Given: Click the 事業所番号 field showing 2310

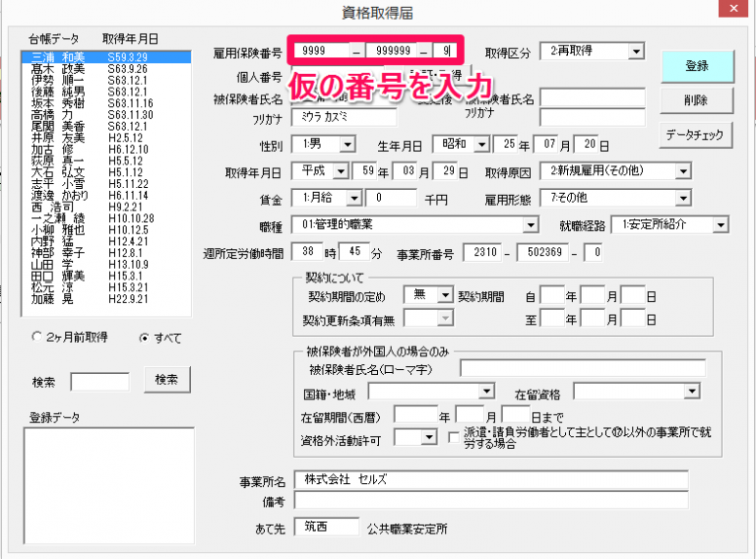Looking at the screenshot, I should (x=482, y=252).
